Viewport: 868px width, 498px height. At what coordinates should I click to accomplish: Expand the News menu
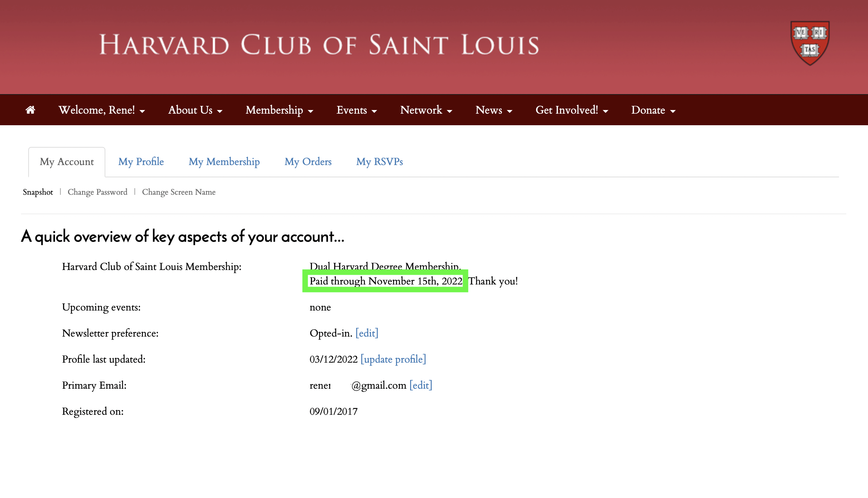pos(494,110)
